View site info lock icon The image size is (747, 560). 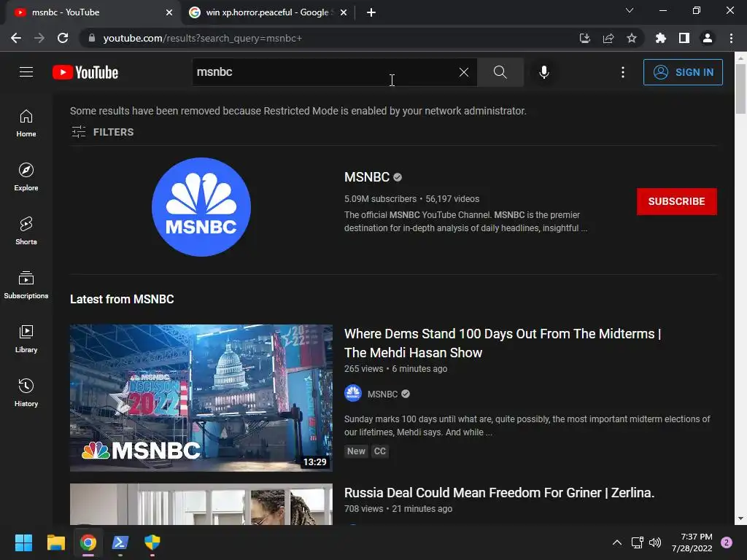tap(92, 38)
